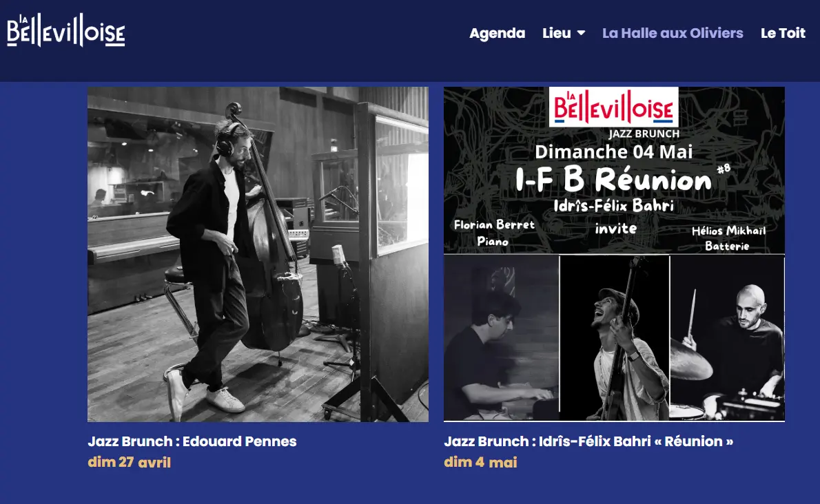Open Jazz Brunch : Edouard Pennes title link

coord(192,441)
